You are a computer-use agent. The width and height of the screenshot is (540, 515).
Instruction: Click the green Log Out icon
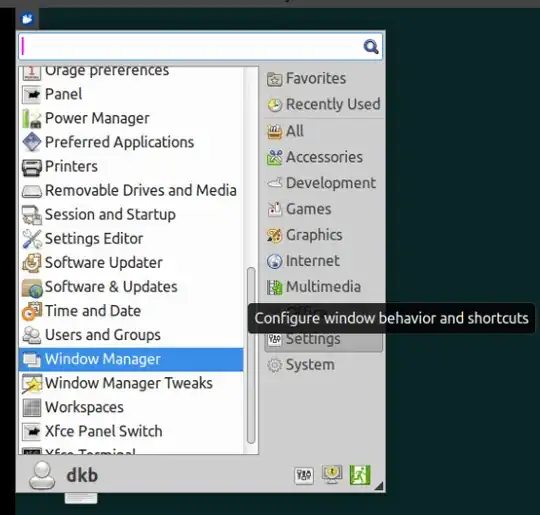(x=360, y=475)
